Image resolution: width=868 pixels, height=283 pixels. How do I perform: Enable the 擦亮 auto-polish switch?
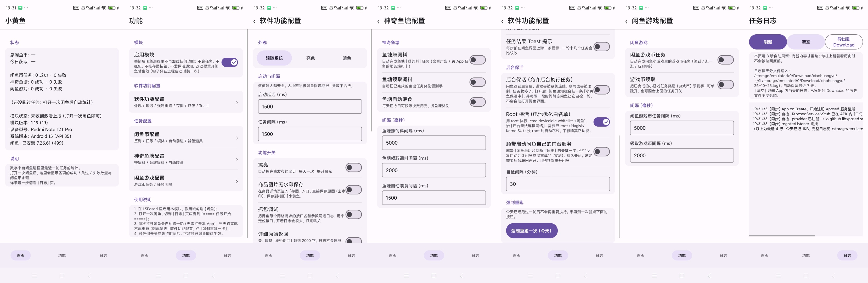[353, 167]
